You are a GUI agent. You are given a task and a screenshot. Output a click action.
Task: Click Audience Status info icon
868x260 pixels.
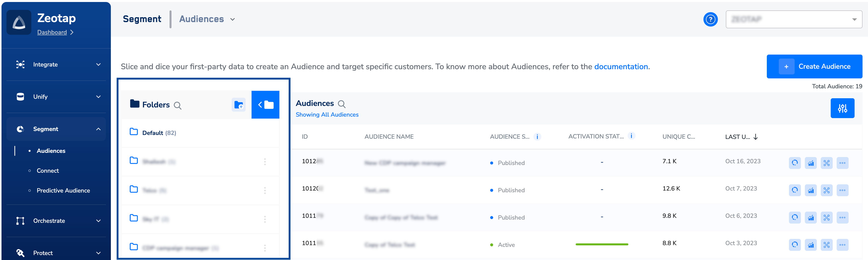pos(537,136)
